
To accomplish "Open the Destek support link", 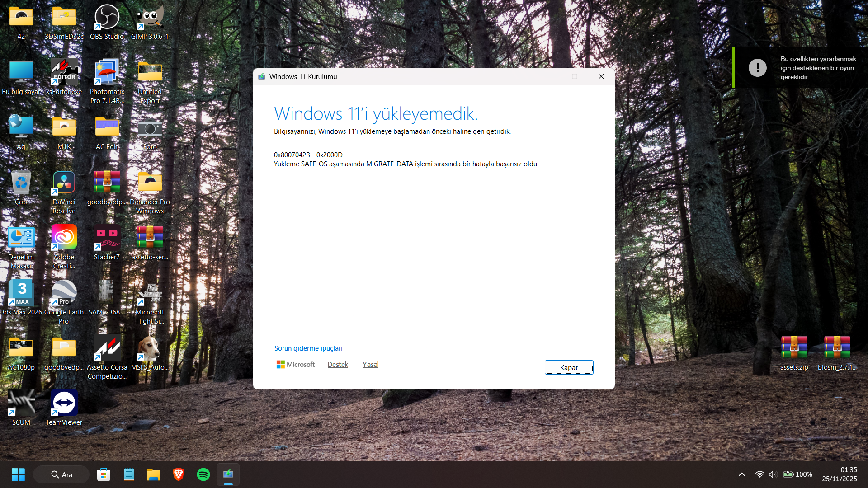I will click(338, 365).
